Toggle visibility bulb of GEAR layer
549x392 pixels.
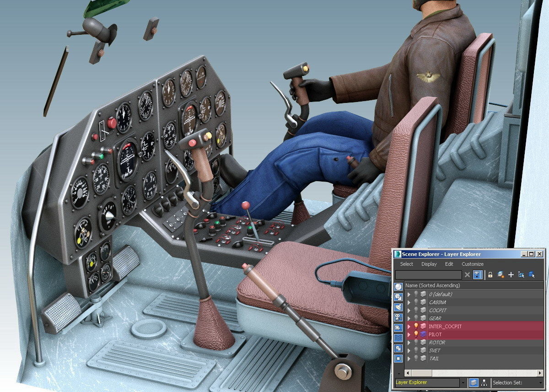[416, 318]
